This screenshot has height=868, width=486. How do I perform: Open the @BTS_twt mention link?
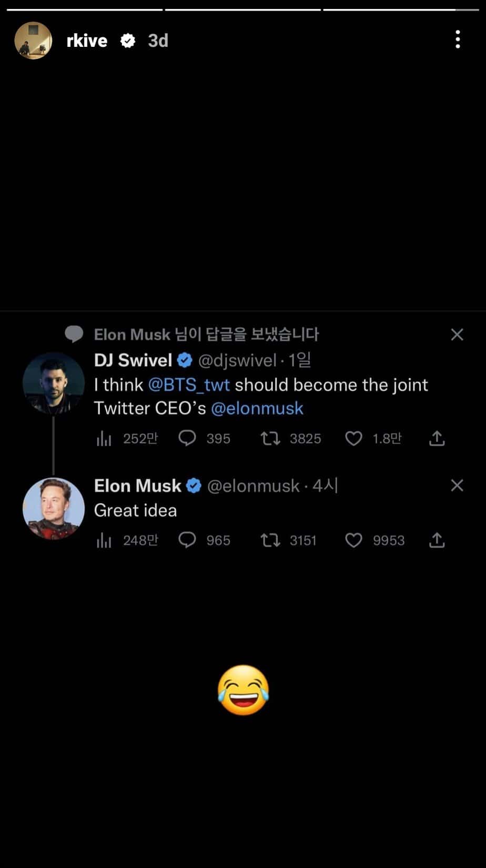[x=189, y=385]
